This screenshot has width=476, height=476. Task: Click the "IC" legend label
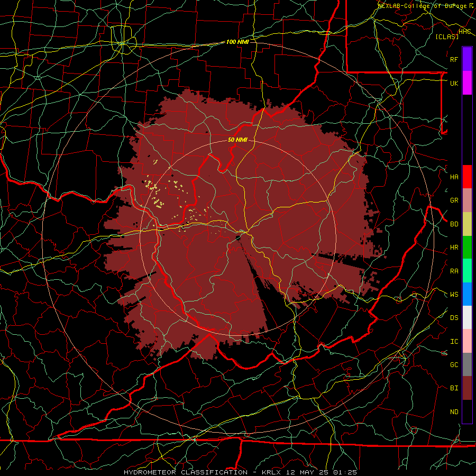coord(454,341)
